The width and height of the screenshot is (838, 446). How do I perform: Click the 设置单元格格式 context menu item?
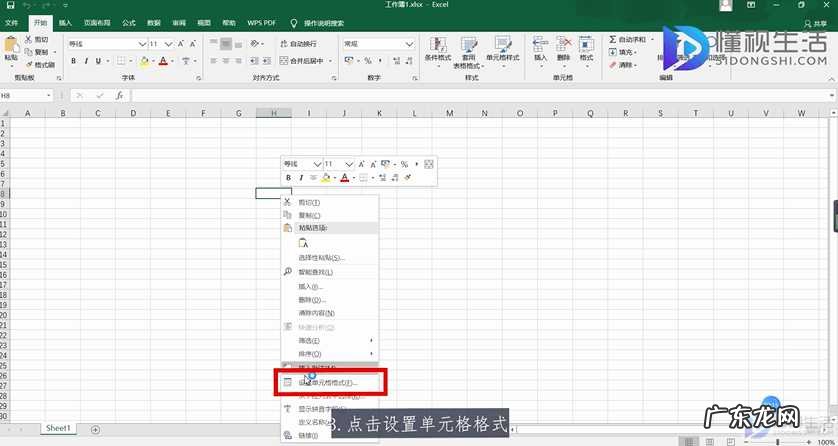point(328,382)
